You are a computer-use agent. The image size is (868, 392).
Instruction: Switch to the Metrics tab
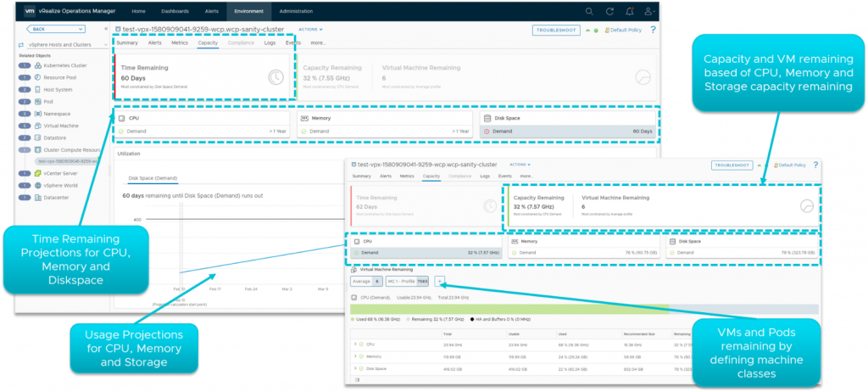point(180,42)
